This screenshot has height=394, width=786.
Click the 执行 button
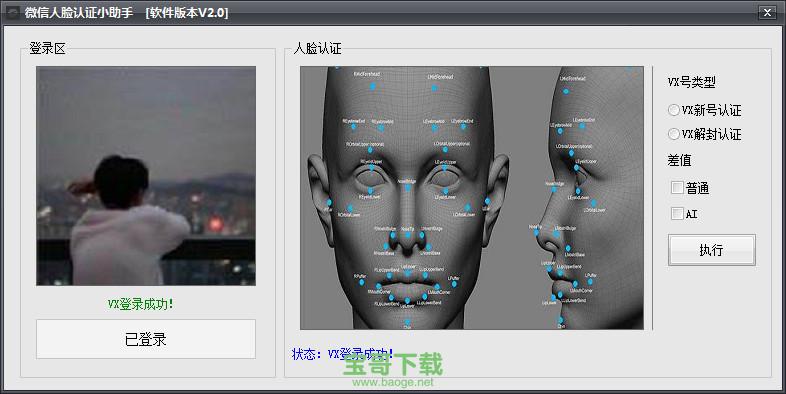(x=711, y=250)
